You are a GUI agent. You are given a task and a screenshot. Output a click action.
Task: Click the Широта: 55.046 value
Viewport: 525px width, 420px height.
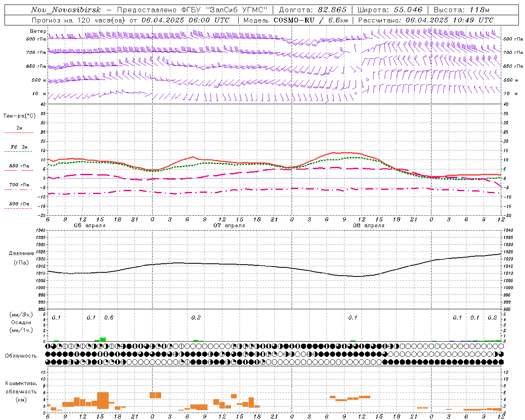pyautogui.click(x=390, y=10)
